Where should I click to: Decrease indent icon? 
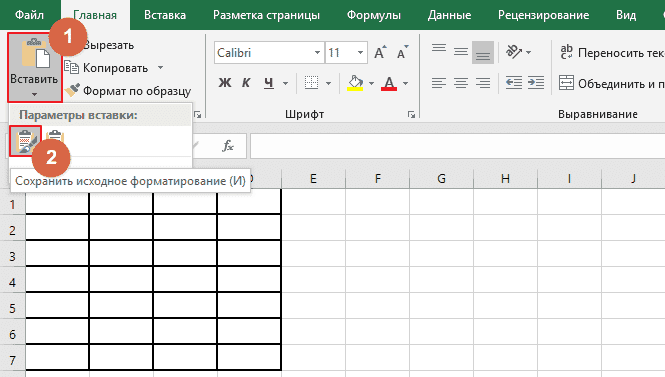pyautogui.click(x=514, y=83)
